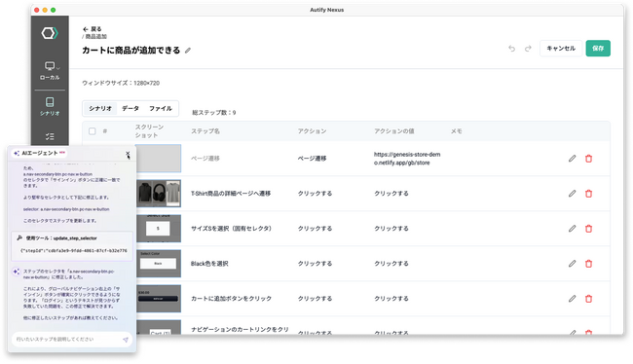Close the AIエージェント panel
Viewport: 633px width, 364px height.
tap(128, 154)
